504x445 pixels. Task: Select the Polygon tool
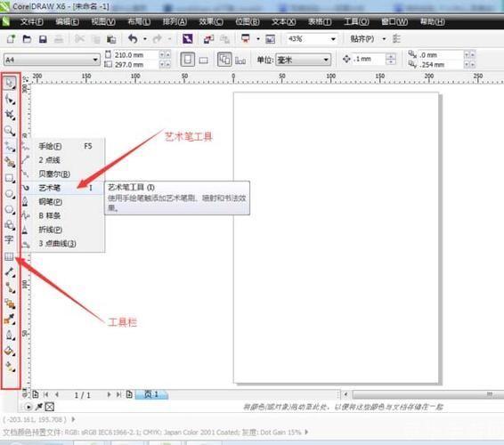click(x=10, y=209)
